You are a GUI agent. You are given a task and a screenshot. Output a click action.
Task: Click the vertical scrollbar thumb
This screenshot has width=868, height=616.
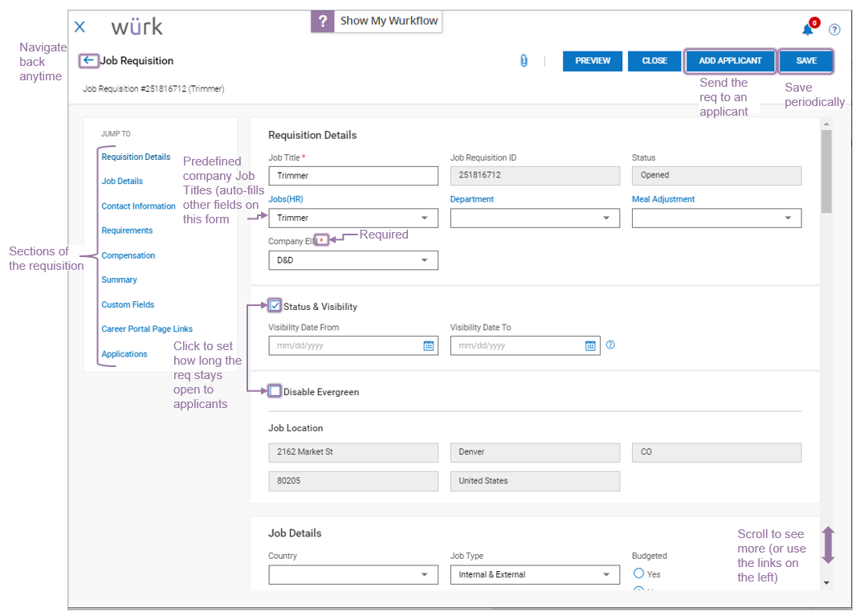(x=826, y=171)
